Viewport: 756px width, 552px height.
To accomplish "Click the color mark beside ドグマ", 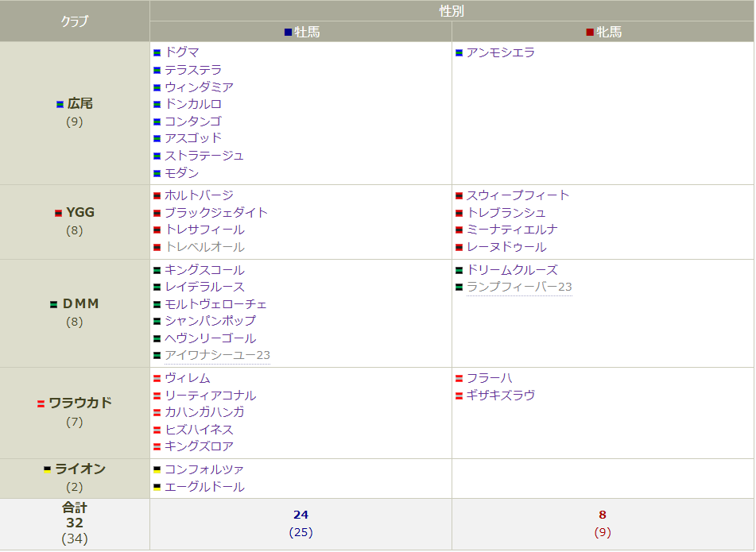I will [157, 52].
